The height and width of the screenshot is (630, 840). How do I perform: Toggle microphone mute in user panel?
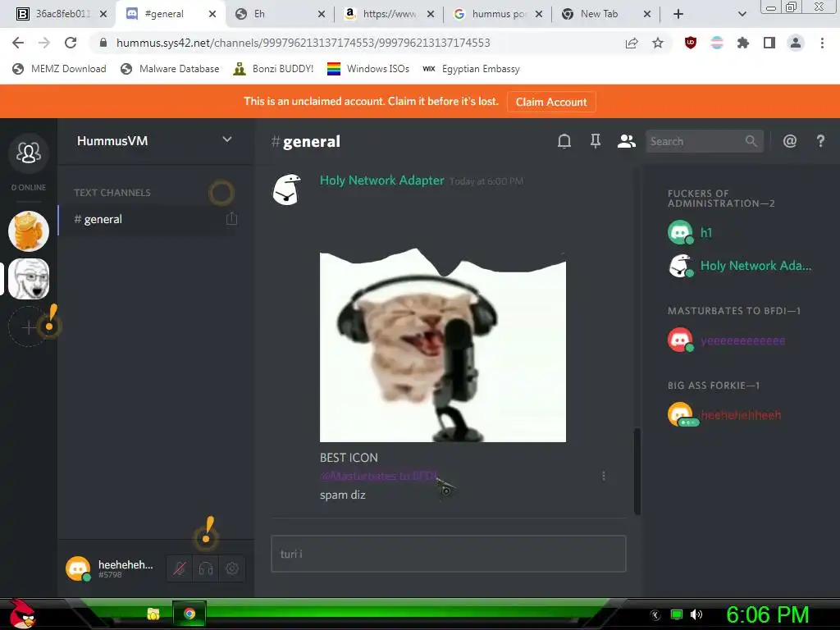180,568
